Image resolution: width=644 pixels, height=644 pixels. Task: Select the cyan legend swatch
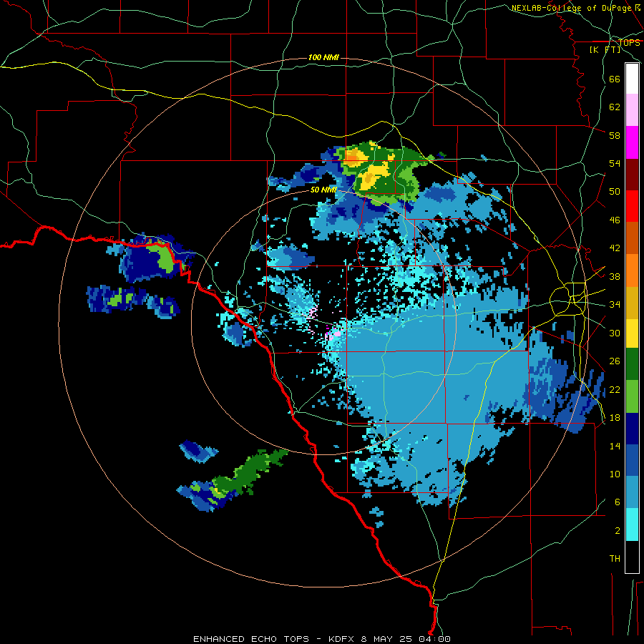pyautogui.click(x=632, y=525)
